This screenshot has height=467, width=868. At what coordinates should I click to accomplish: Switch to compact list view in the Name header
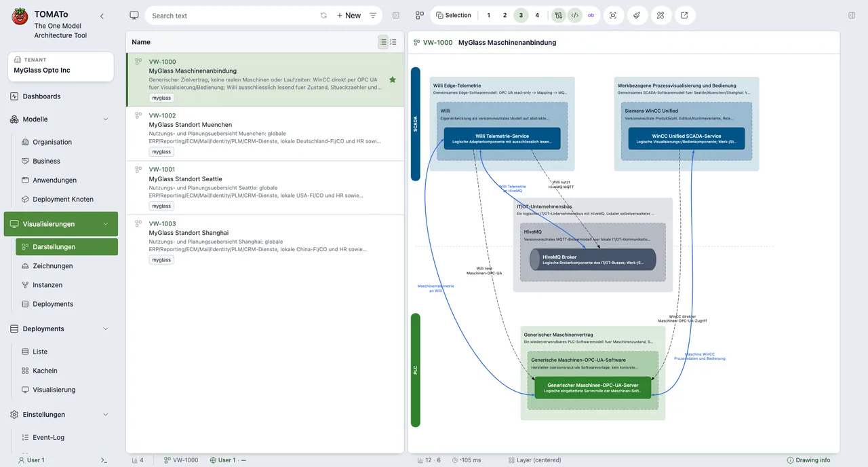[383, 42]
